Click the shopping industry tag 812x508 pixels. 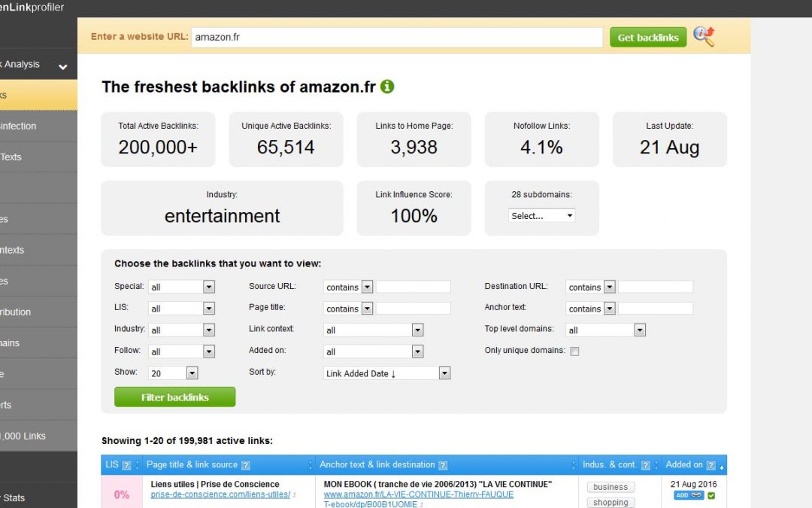pos(611,502)
